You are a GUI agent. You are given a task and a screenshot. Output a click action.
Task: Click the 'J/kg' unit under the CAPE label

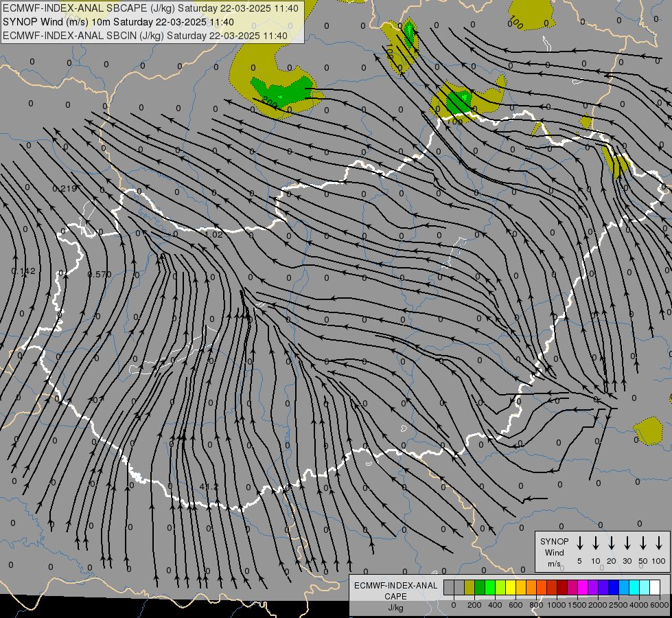[395, 608]
